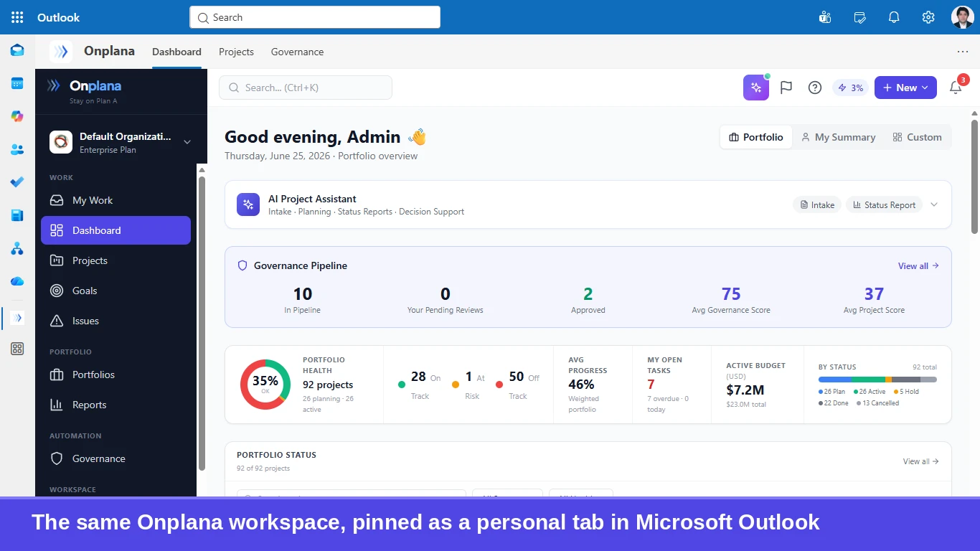Click the My Open Tasks 7 value
The width and height of the screenshot is (980, 551).
pos(651,385)
